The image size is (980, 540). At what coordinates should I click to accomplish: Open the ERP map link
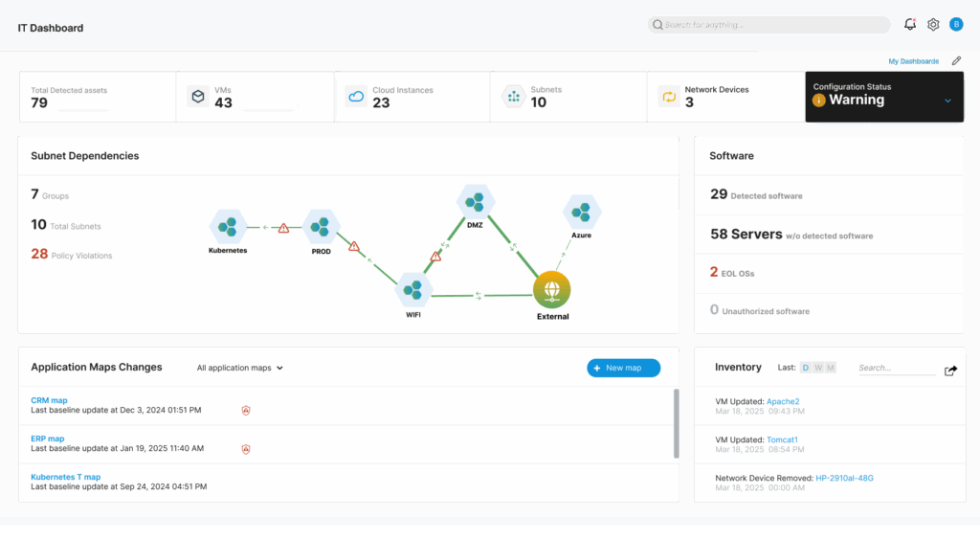(48, 439)
